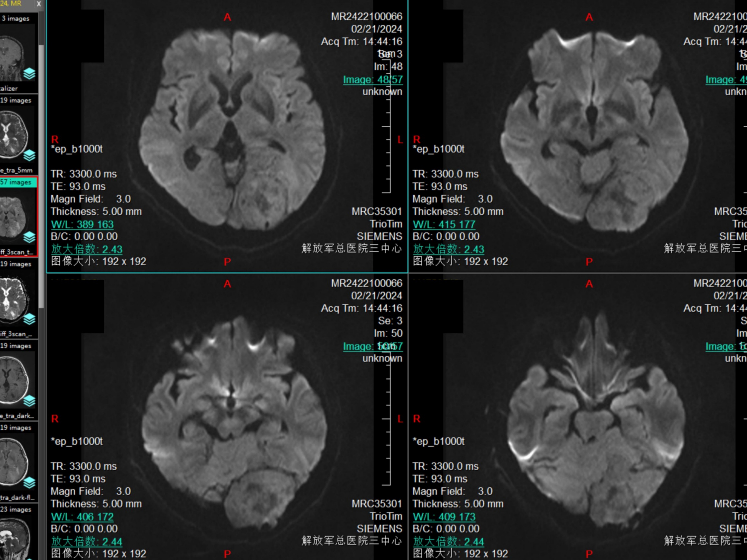Click stack icon on the selected 57-images series
This screenshot has height=560, width=747.
click(29, 237)
